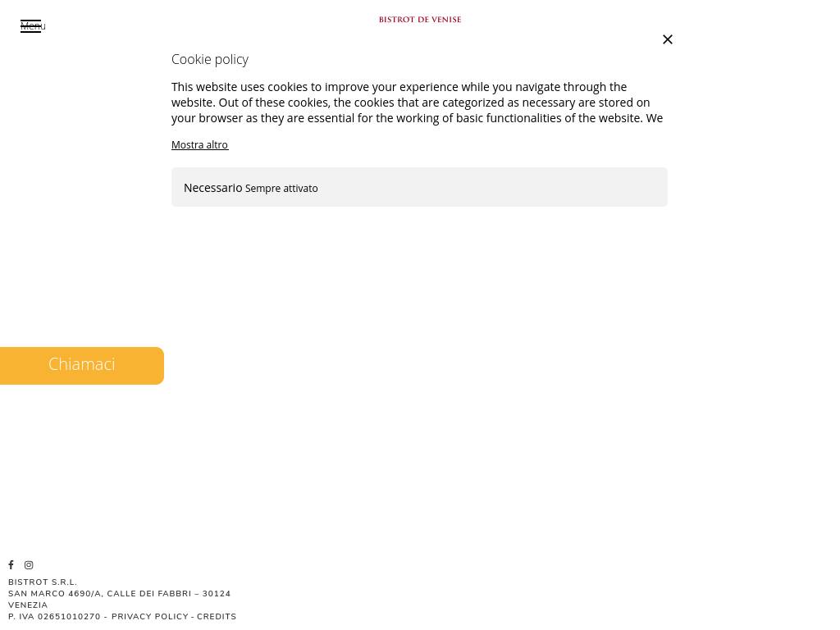Click the San Marco 4690/A address text

point(54,594)
